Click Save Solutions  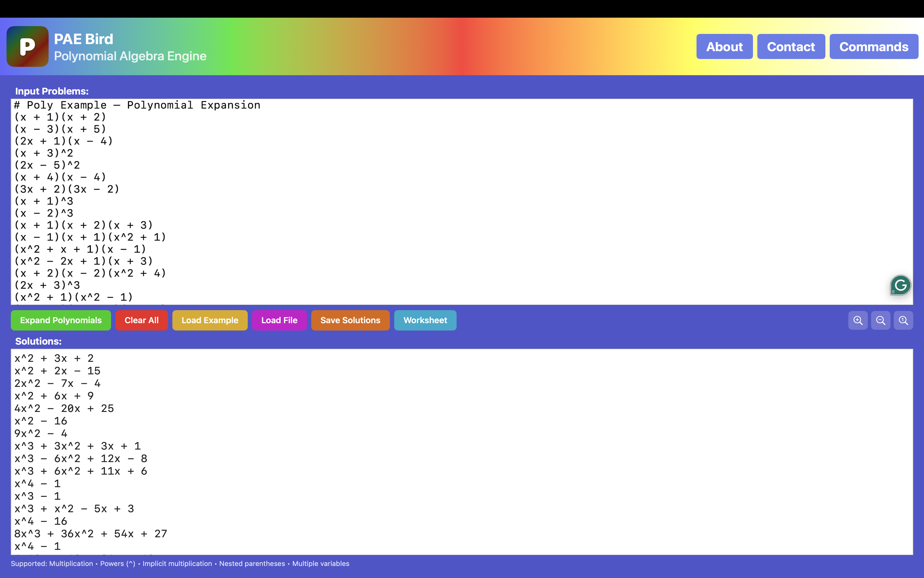[x=350, y=320]
